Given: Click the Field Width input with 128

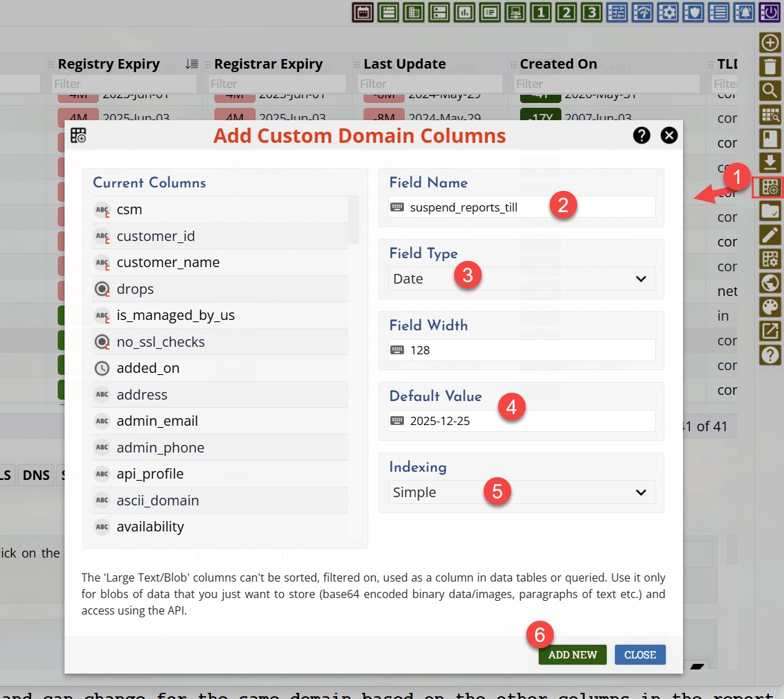Looking at the screenshot, I should click(521, 350).
